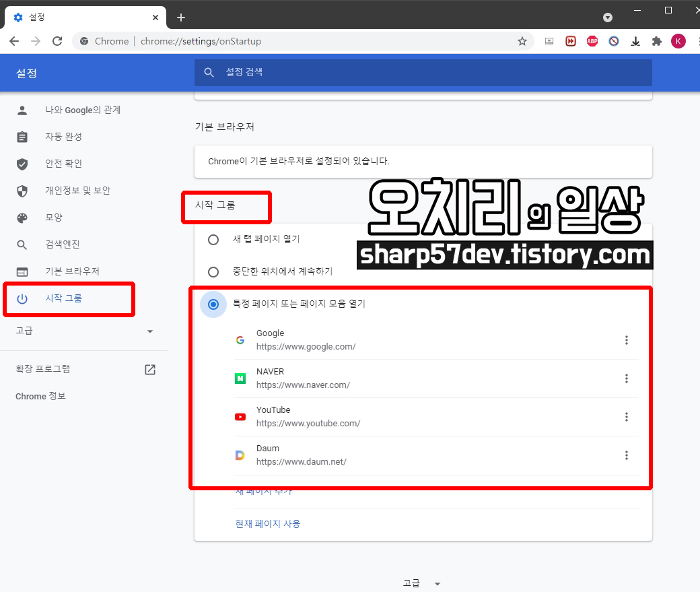Image resolution: width=700 pixels, height=592 pixels.
Task: Click the window icon beside 기본 브라우저
Action: (22, 271)
